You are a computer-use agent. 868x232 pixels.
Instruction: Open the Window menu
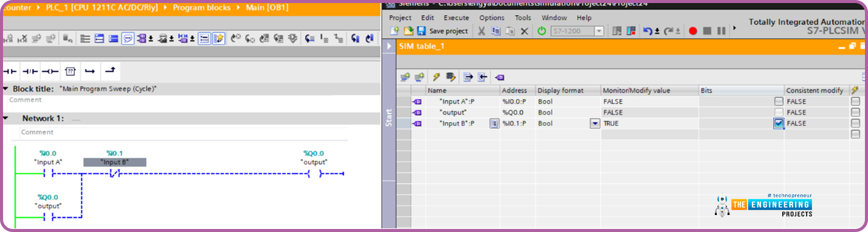tap(554, 18)
